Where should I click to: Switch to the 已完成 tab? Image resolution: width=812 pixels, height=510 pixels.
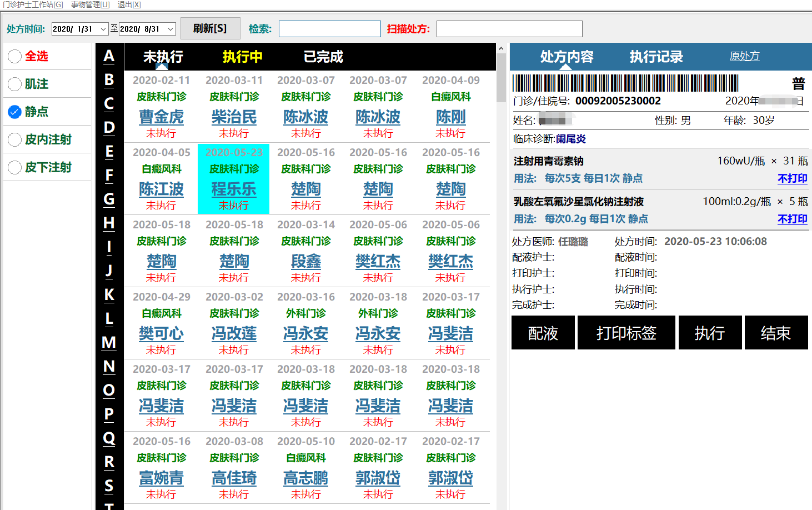(323, 57)
